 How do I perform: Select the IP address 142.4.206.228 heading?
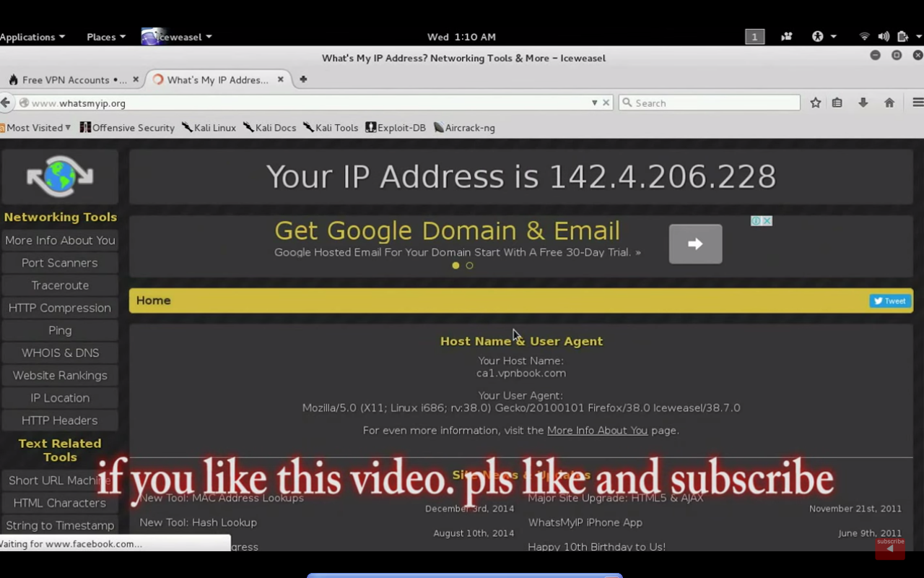[663, 177]
